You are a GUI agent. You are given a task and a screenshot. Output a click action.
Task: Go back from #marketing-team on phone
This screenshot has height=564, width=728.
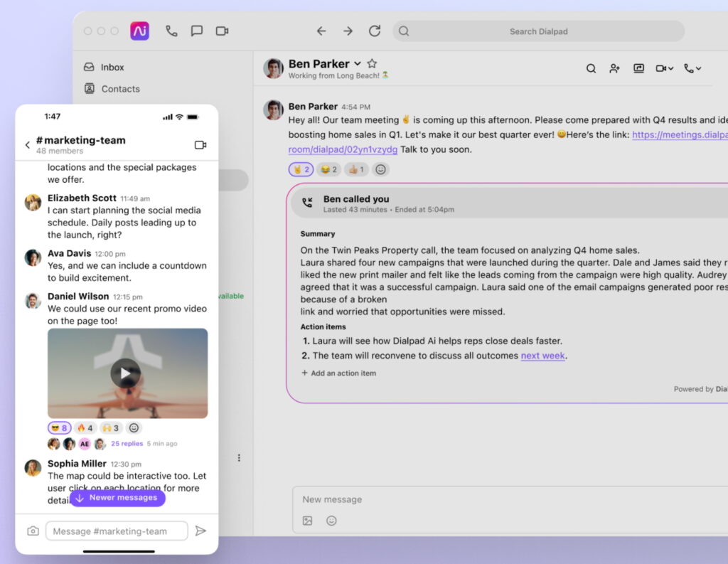point(28,145)
